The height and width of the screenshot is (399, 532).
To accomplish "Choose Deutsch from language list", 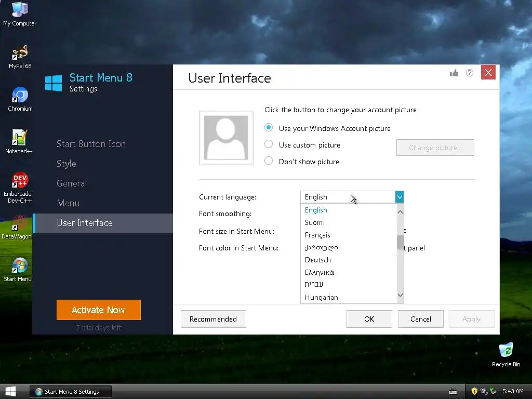I will (x=349, y=260).
